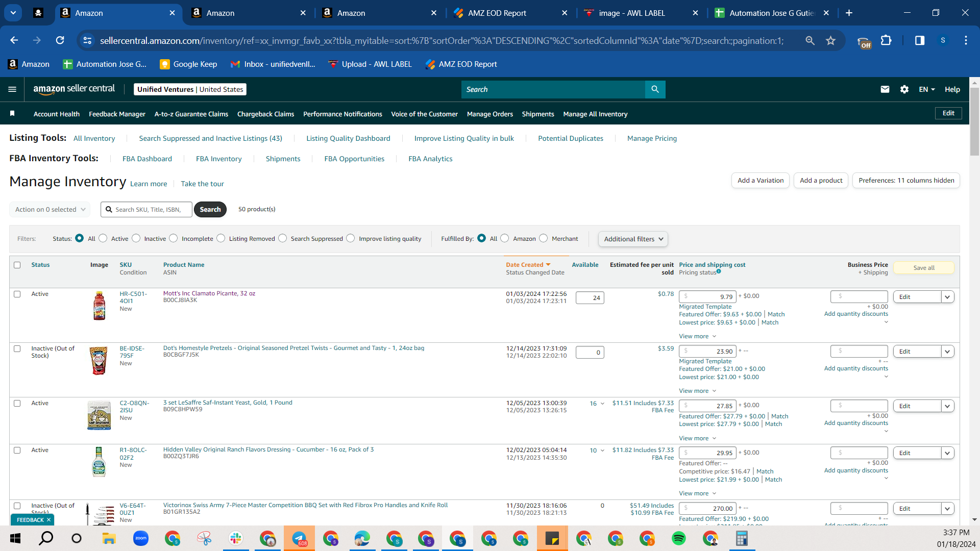
Task: Choose the Search Suppressed status filter
Action: 283,238
